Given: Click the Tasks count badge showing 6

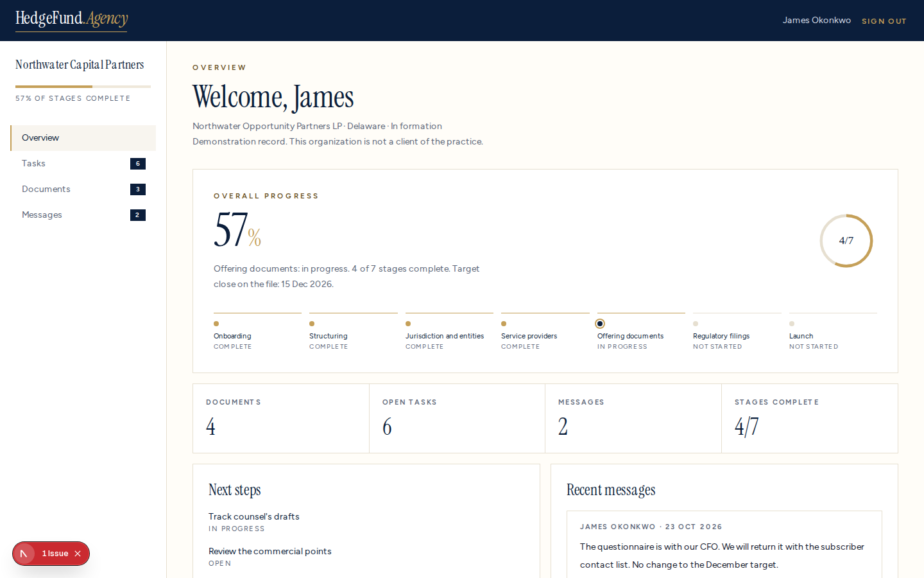Looking at the screenshot, I should 138,164.
